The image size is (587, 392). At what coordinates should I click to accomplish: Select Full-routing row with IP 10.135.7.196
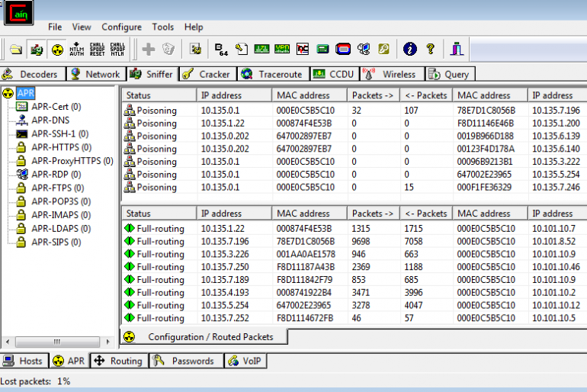pyautogui.click(x=354, y=242)
